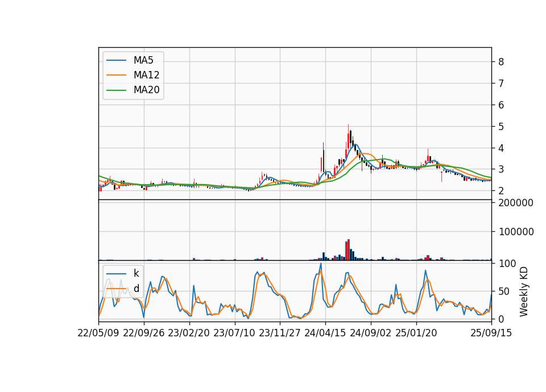The image size is (546, 392).
Task: Click the Weekly KD axis label
Action: (x=523, y=291)
